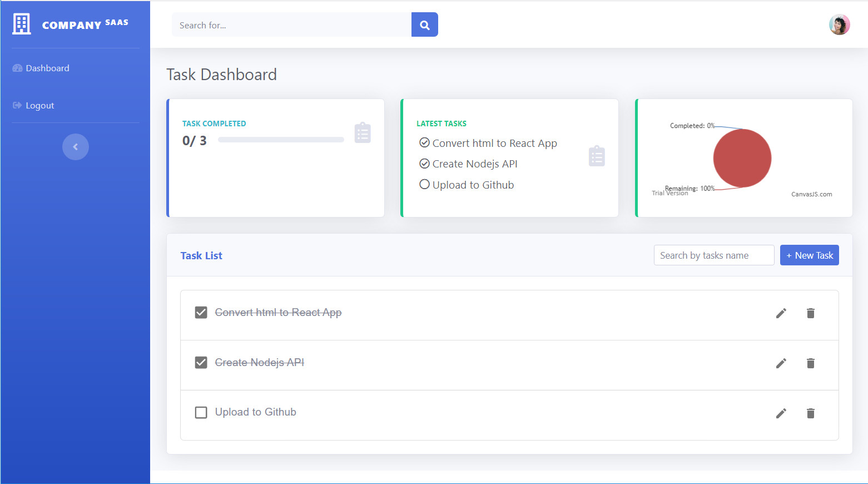Image resolution: width=868 pixels, height=484 pixels.
Task: Click the trash icon for Convert html to React App
Action: coord(810,313)
